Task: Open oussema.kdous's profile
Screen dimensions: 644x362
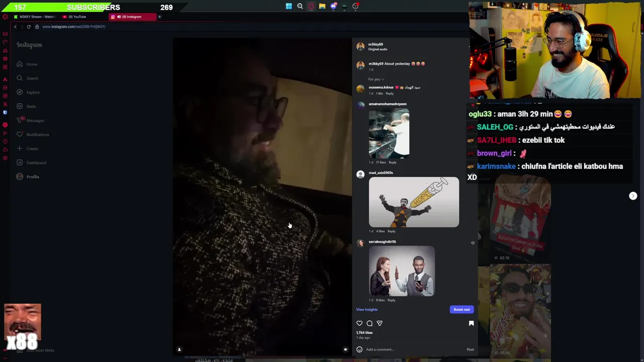Action: click(x=381, y=87)
